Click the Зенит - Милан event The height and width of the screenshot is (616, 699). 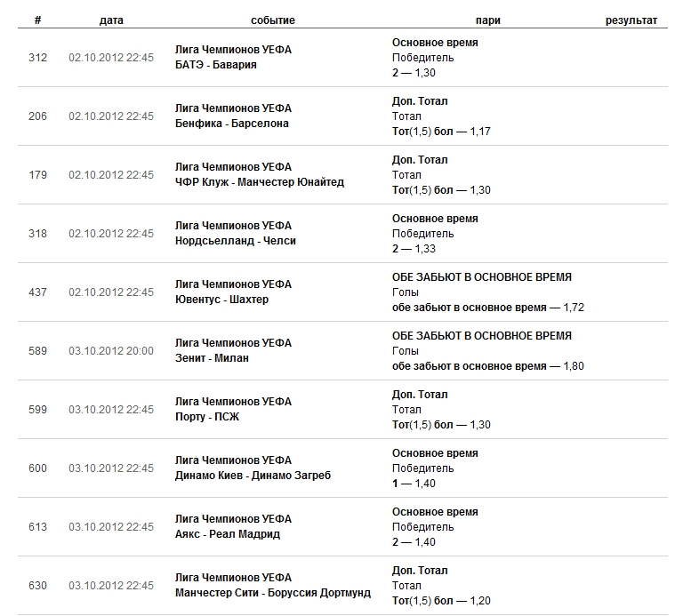[x=213, y=358]
